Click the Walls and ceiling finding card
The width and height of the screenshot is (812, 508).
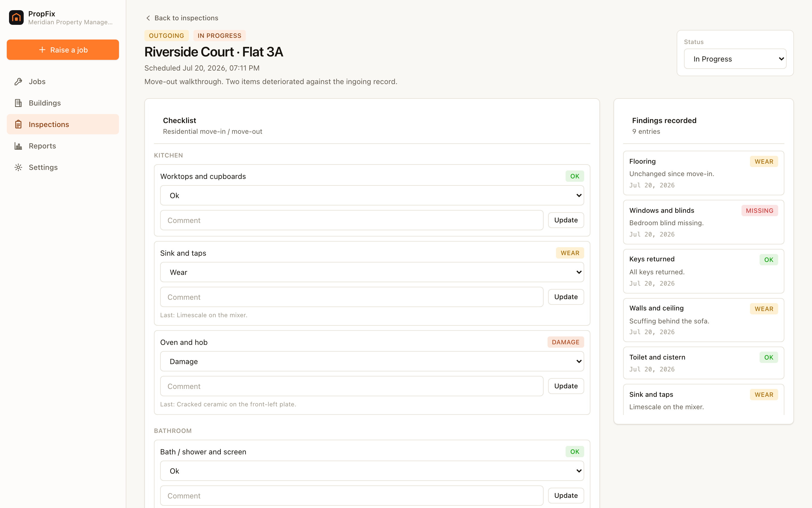click(x=703, y=320)
